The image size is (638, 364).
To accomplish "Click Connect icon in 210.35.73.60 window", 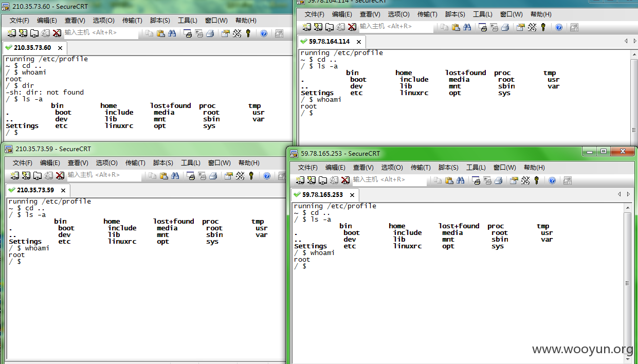I will click(x=13, y=33).
